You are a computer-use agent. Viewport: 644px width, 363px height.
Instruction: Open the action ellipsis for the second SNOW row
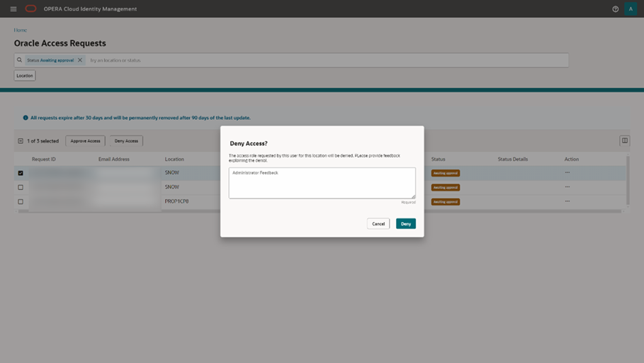point(567,187)
